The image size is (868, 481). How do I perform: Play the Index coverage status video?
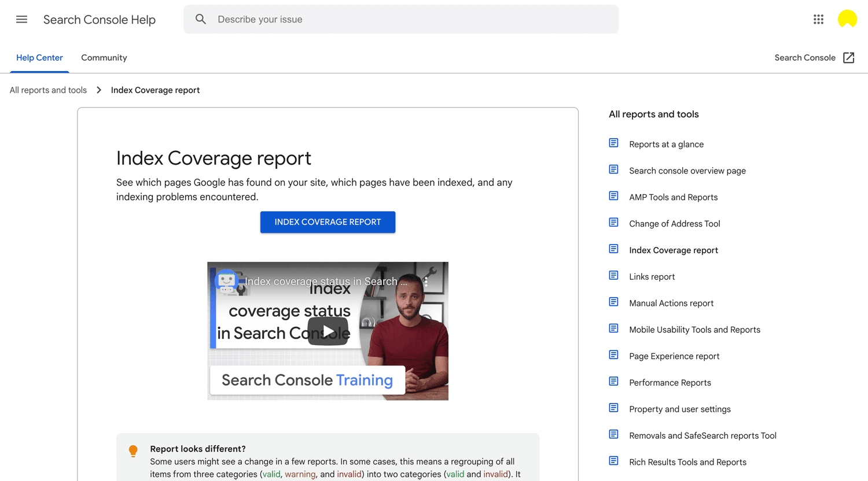pyautogui.click(x=328, y=331)
